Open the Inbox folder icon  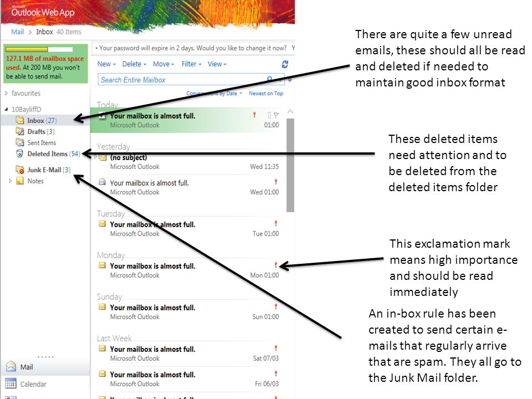(20, 120)
